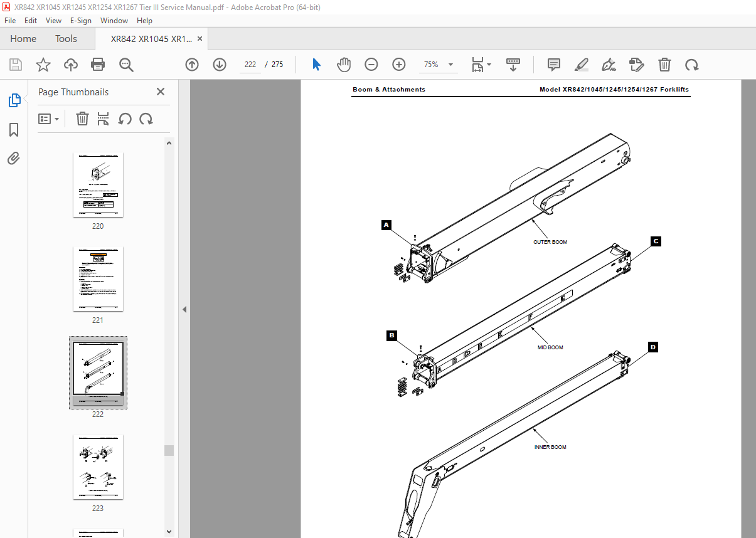756x538 pixels.
Task: Delete selected thumbnail with the panel trash icon
Action: (82, 119)
